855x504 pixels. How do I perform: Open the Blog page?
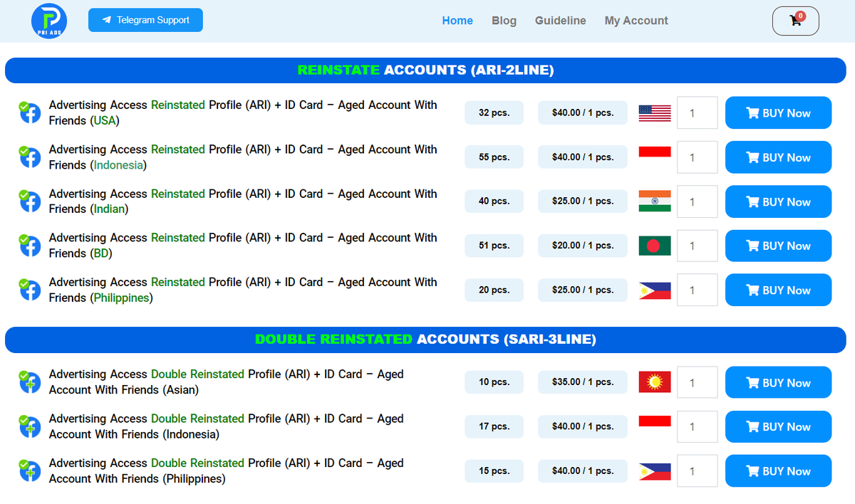tap(504, 21)
